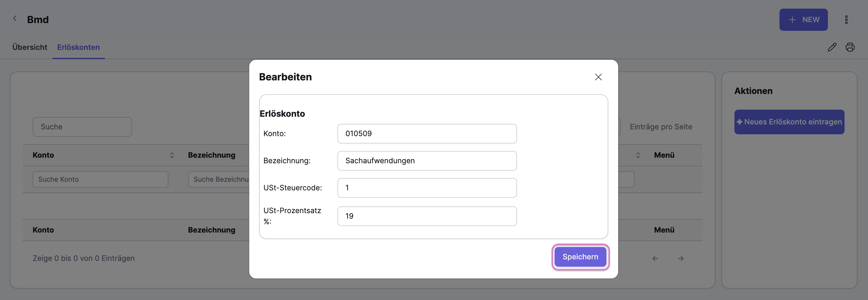Go back using the arrow beside Bmd

click(x=15, y=18)
